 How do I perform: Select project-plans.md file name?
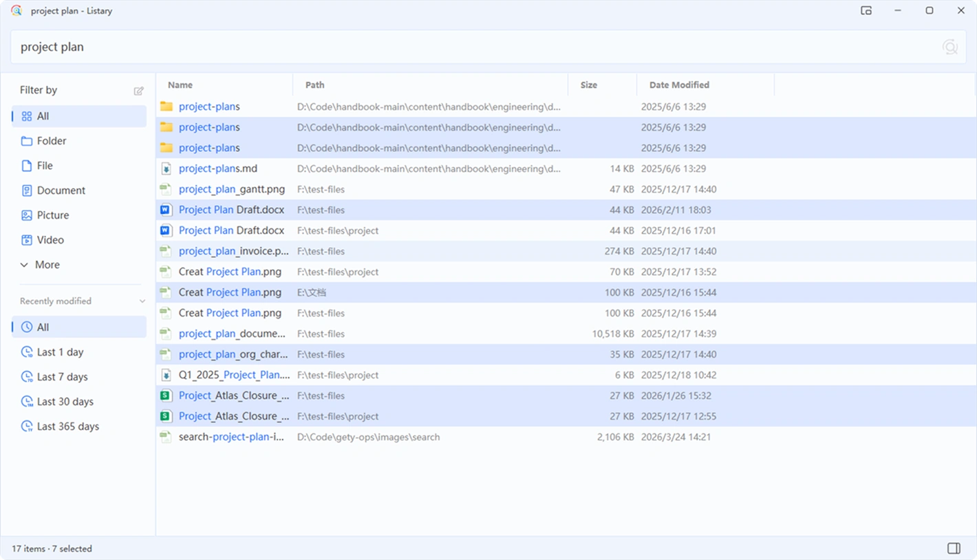pos(218,169)
